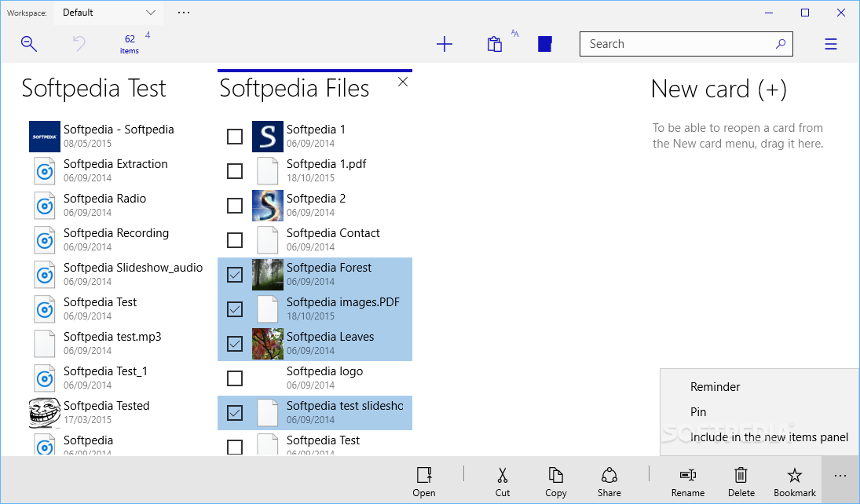Click the Softpedia Contact file name
The image size is (860, 504).
coord(333,233)
